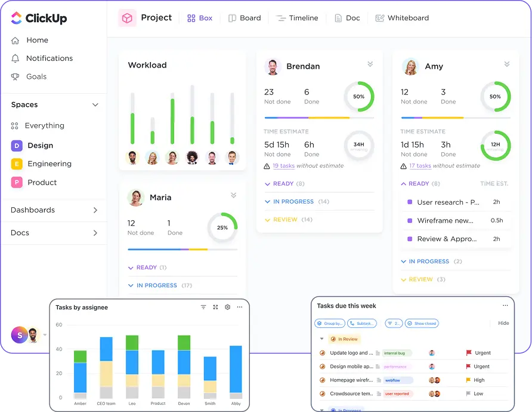Screen dimensions: 532x412
Task: Click Urgent flag on Update logo row
Action: [469, 353]
